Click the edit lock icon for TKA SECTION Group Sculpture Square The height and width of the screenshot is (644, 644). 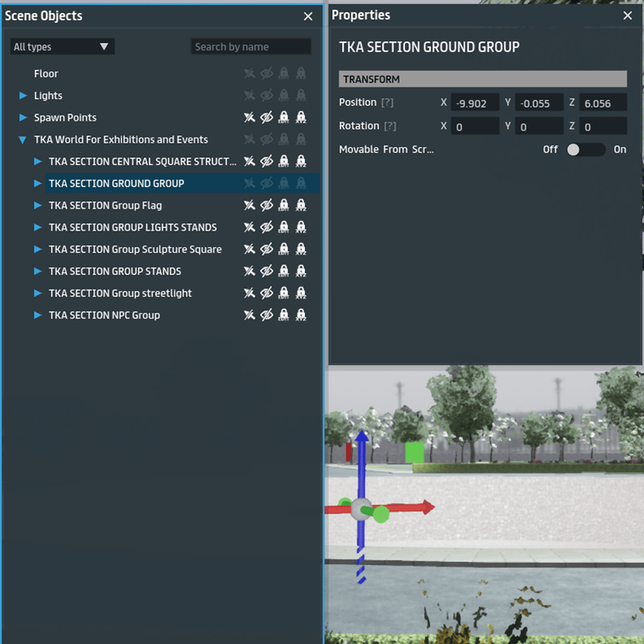pos(283,250)
